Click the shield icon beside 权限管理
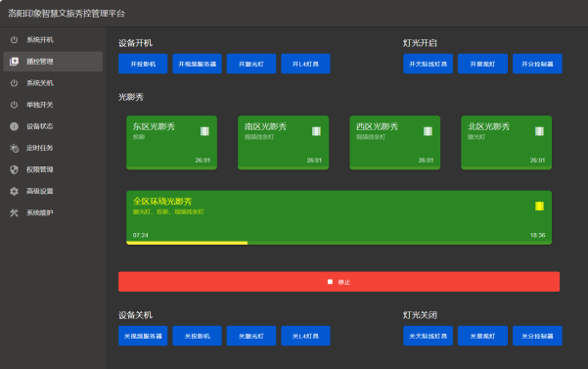Screen dimensions: 588x369 coord(14,169)
